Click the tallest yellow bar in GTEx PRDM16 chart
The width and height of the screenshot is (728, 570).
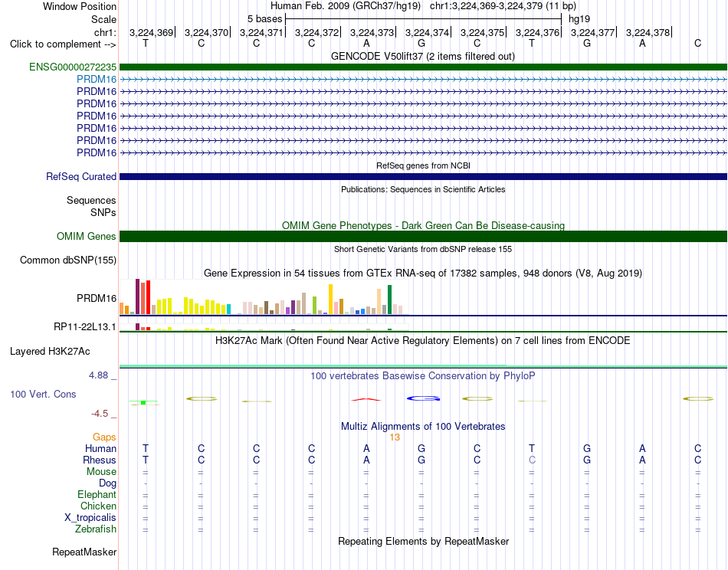330,300
